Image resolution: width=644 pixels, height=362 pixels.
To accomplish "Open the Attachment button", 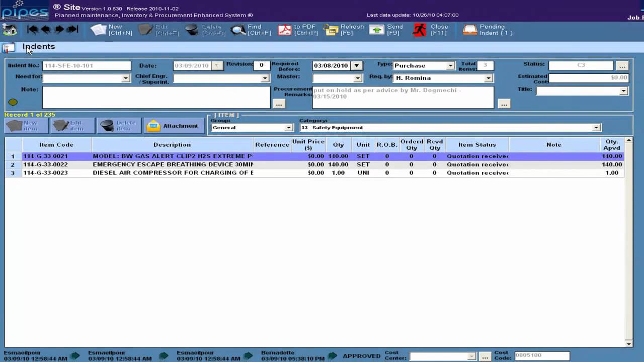I will pyautogui.click(x=173, y=126).
